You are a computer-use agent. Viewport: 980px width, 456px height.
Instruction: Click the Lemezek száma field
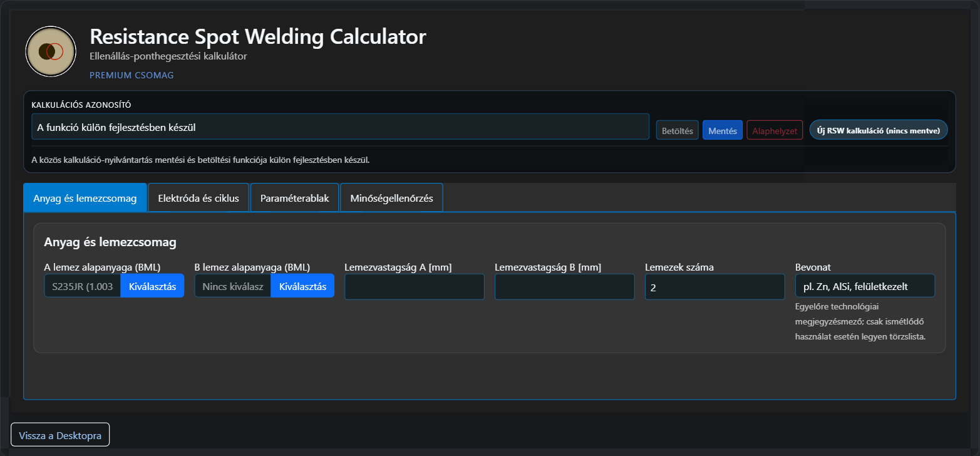click(x=715, y=287)
